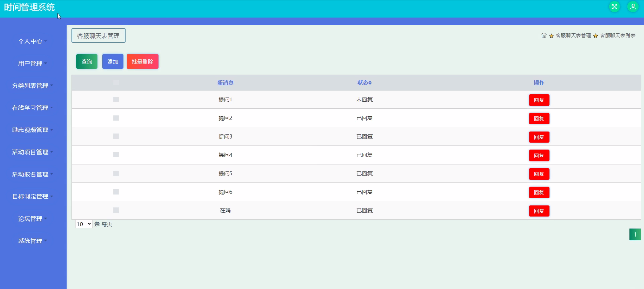
Task: Click 回复 button for 在吗 row
Action: point(539,211)
